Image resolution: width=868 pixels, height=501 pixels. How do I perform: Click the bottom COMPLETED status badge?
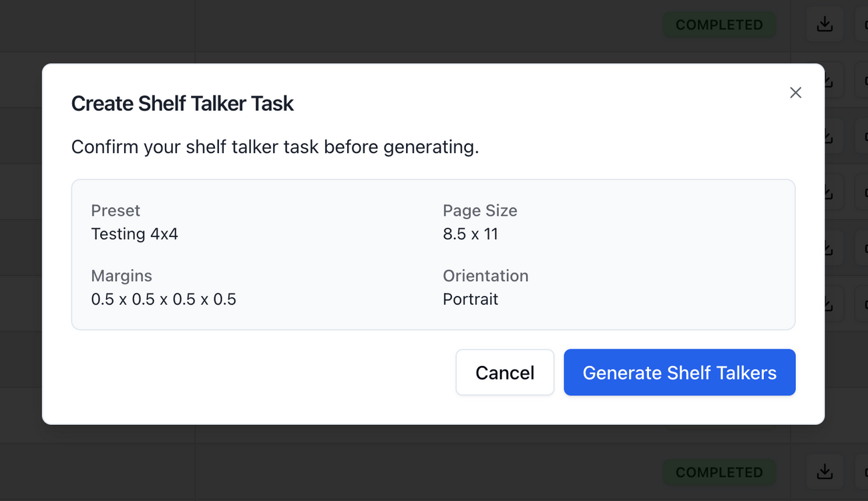(718, 472)
